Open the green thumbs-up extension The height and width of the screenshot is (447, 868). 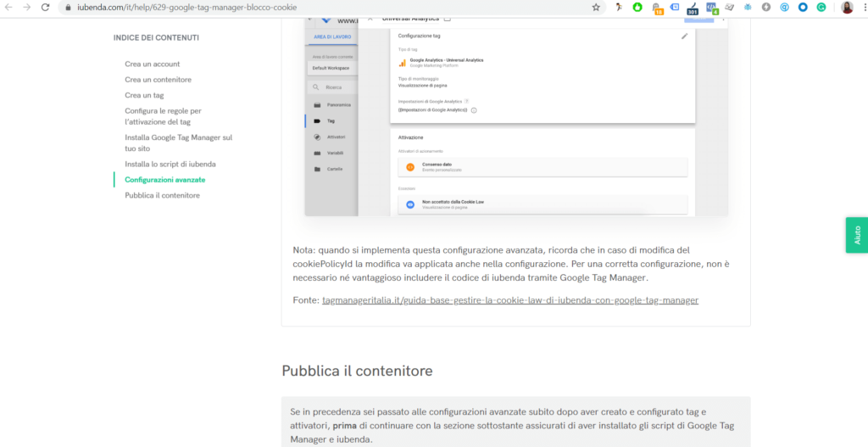[x=637, y=7]
